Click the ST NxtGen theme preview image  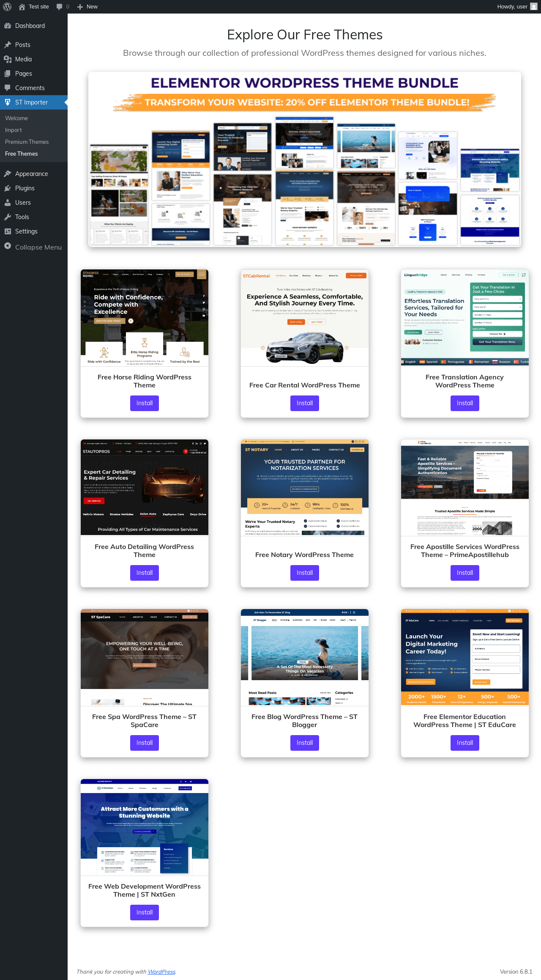pyautogui.click(x=145, y=827)
